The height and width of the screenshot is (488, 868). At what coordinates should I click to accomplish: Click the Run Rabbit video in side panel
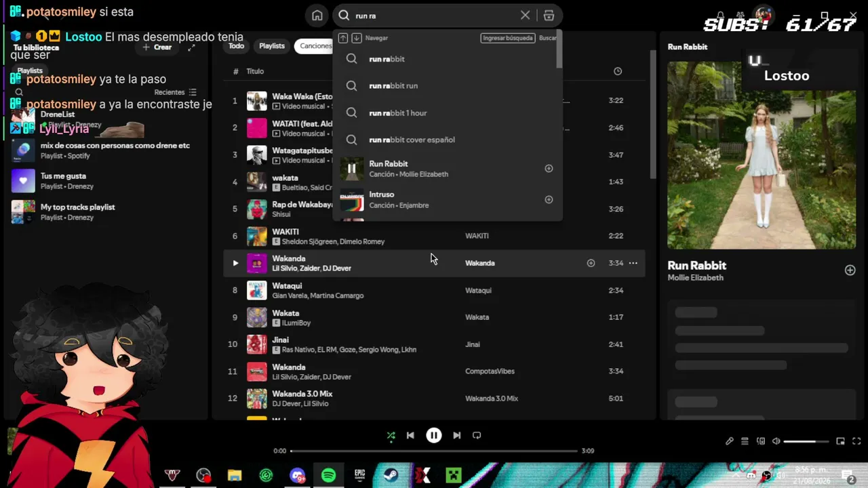[x=762, y=155]
